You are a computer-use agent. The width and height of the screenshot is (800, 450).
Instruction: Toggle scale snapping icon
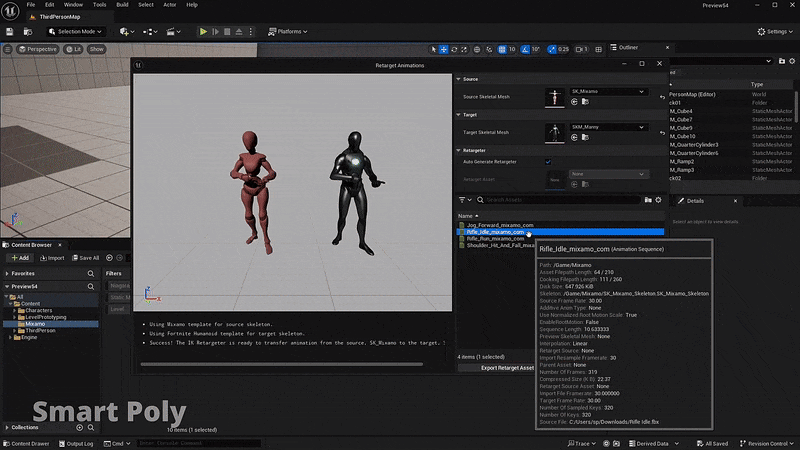[x=552, y=49]
